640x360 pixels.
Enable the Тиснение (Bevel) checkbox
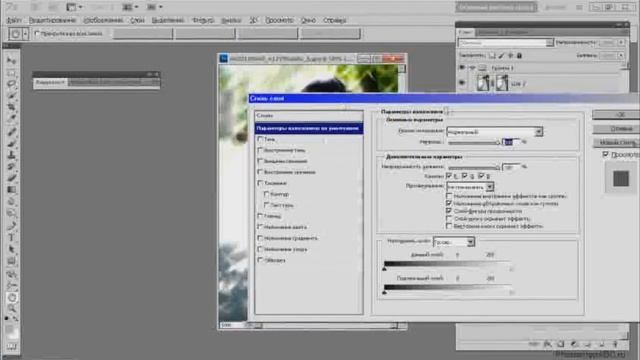click(260, 183)
